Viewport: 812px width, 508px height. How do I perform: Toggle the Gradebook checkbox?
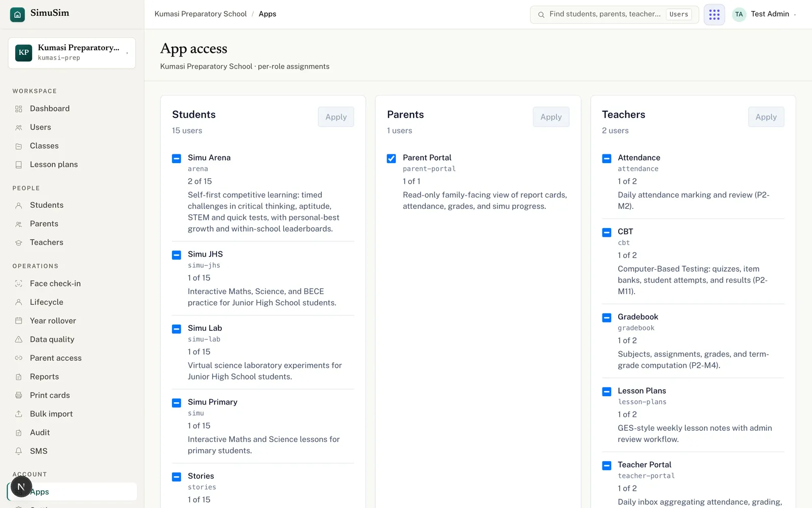(x=606, y=317)
